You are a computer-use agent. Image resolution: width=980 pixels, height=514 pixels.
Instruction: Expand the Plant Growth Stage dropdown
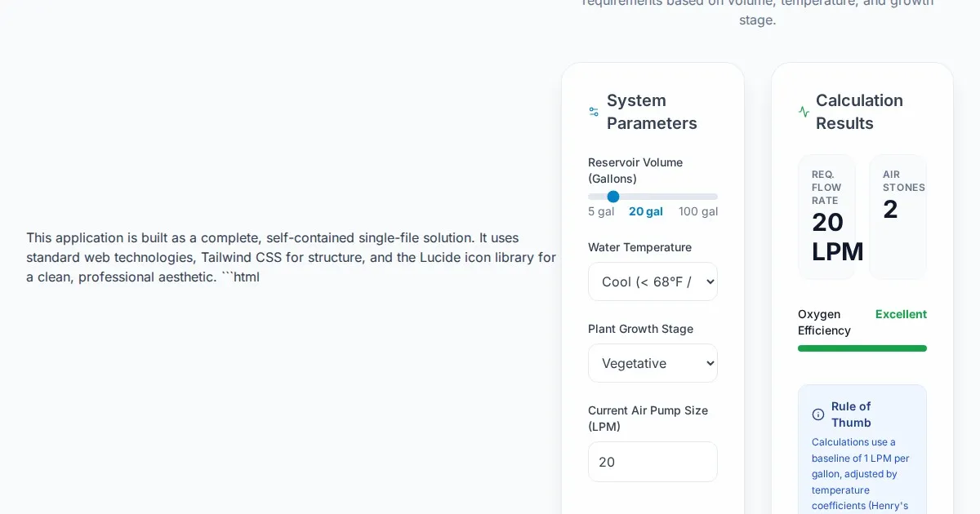point(653,363)
